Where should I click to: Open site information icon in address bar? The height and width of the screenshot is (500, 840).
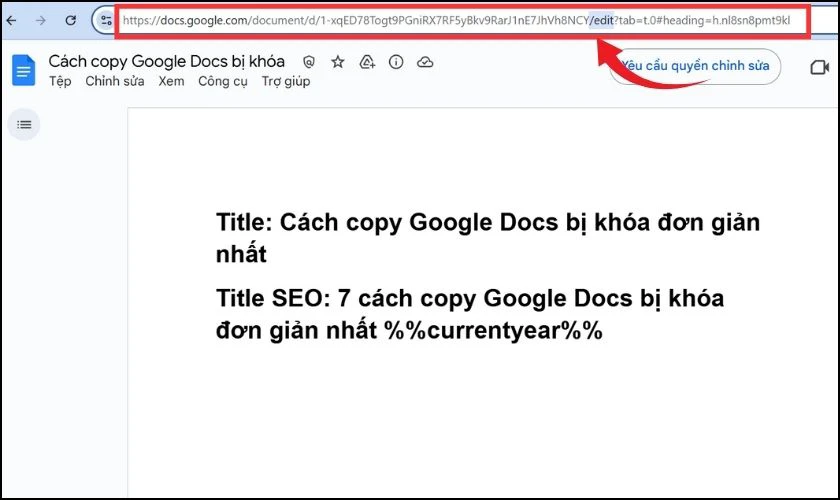(x=106, y=21)
